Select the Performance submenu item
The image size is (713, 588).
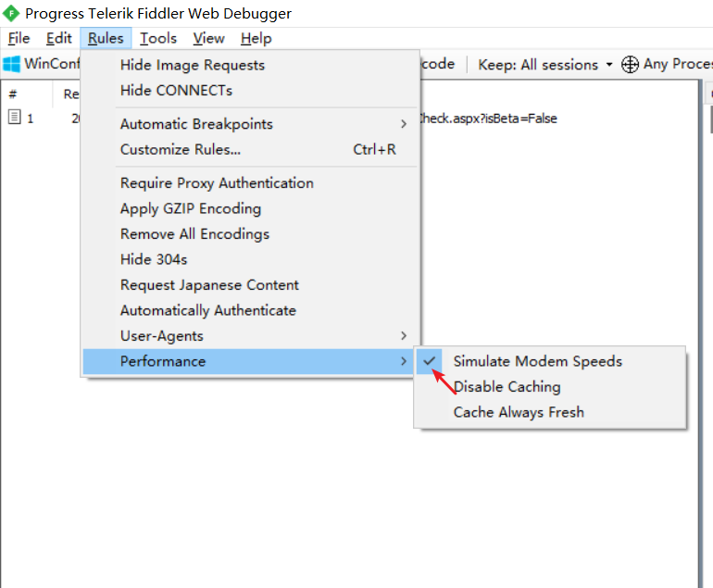pyautogui.click(x=250, y=361)
